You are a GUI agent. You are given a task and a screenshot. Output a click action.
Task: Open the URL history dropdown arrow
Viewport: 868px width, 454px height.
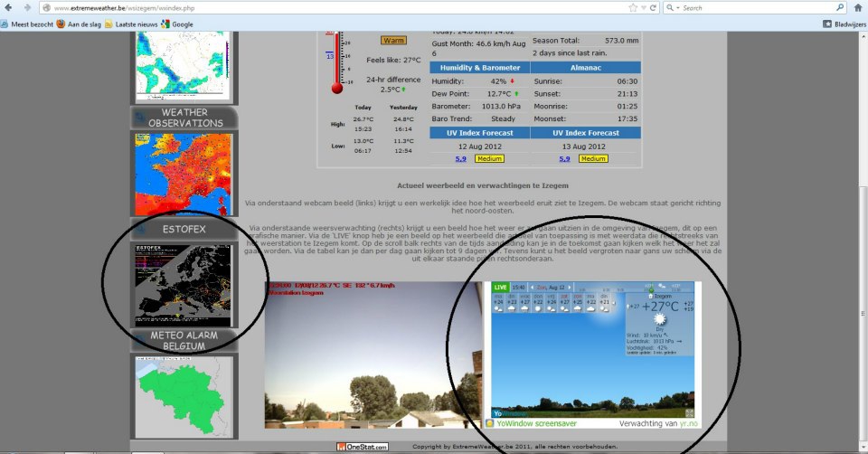pyautogui.click(x=643, y=8)
